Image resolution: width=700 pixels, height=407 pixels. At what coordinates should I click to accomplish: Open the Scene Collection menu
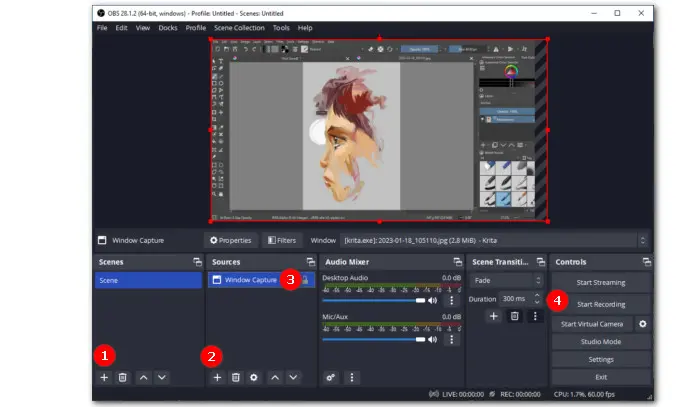coord(239,28)
